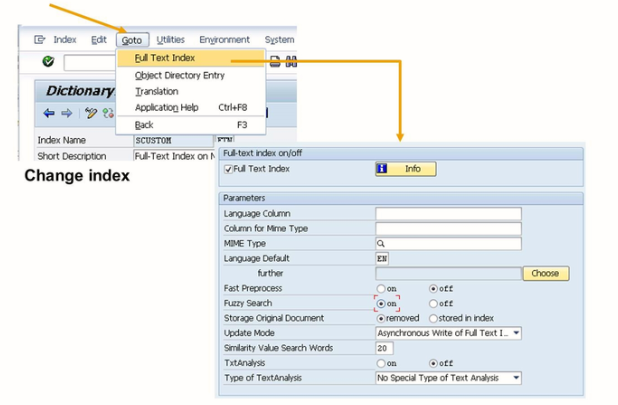The image size is (618, 405).
Task: Turn TxtAnalysis on
Action: (381, 363)
